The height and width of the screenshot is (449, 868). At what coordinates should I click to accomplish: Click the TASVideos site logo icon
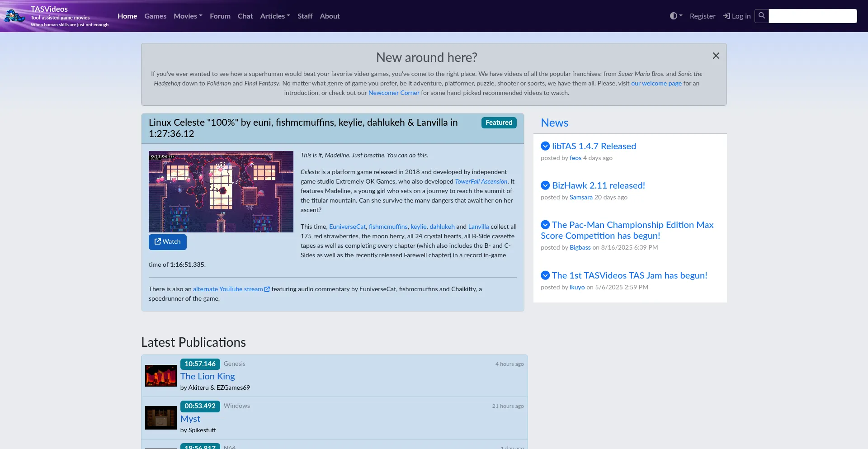[14, 16]
